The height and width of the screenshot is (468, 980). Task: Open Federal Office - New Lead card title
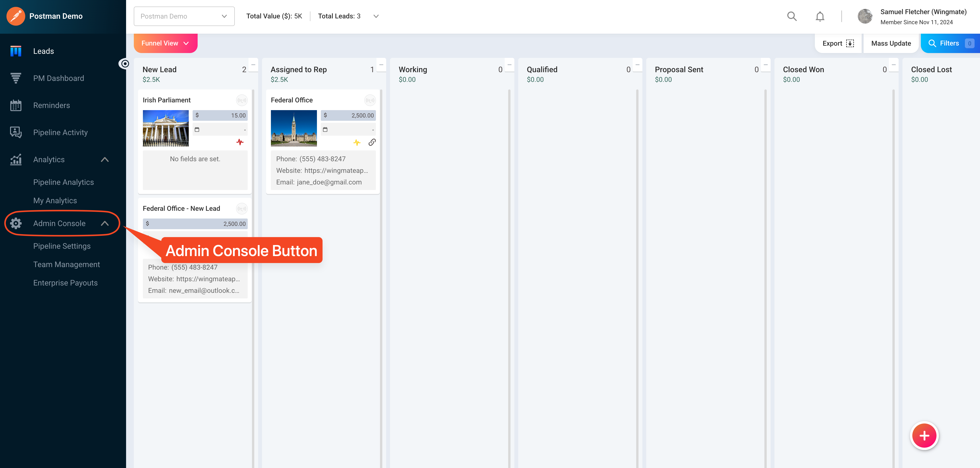point(181,208)
